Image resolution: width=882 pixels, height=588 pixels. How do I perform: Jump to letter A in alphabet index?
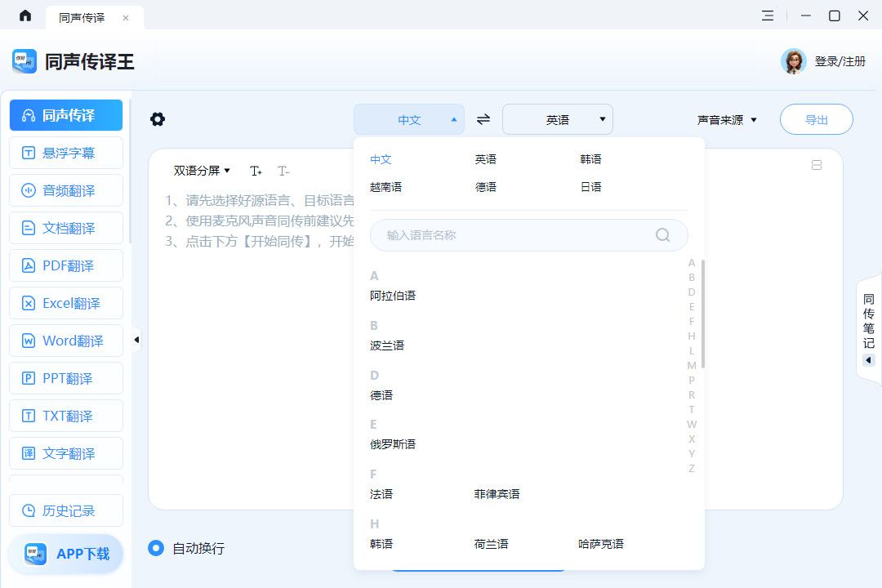coord(692,263)
